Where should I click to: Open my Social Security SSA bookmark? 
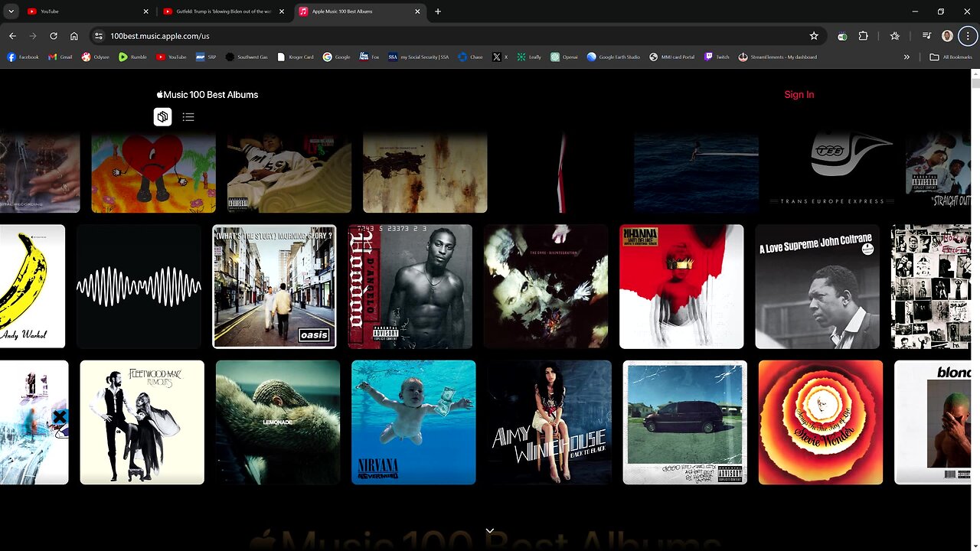point(419,57)
